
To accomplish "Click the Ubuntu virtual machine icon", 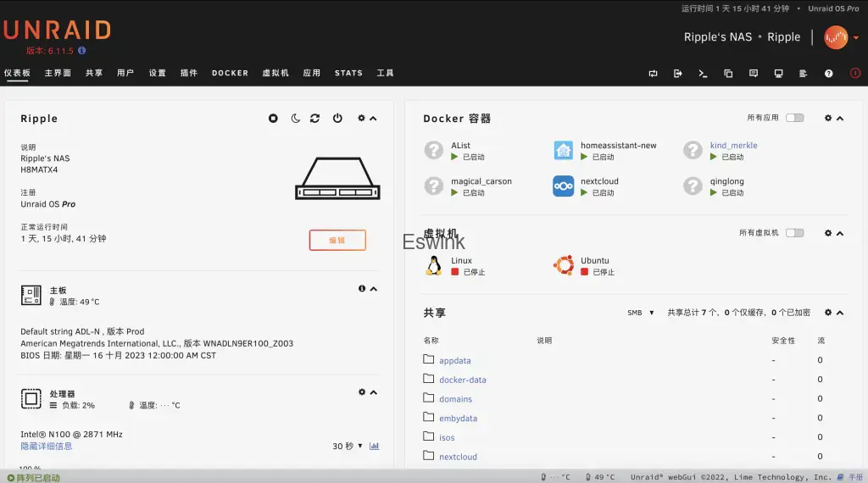I will [564, 265].
